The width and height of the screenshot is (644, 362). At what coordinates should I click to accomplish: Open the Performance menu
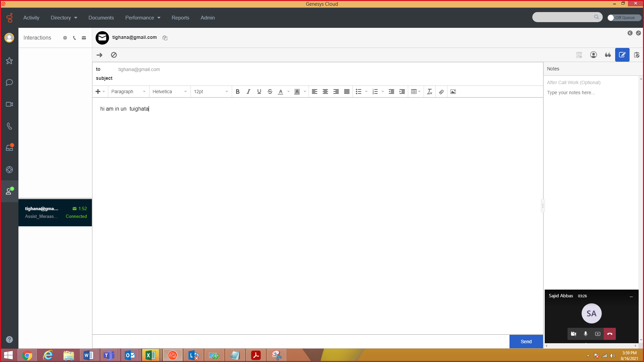click(143, 17)
